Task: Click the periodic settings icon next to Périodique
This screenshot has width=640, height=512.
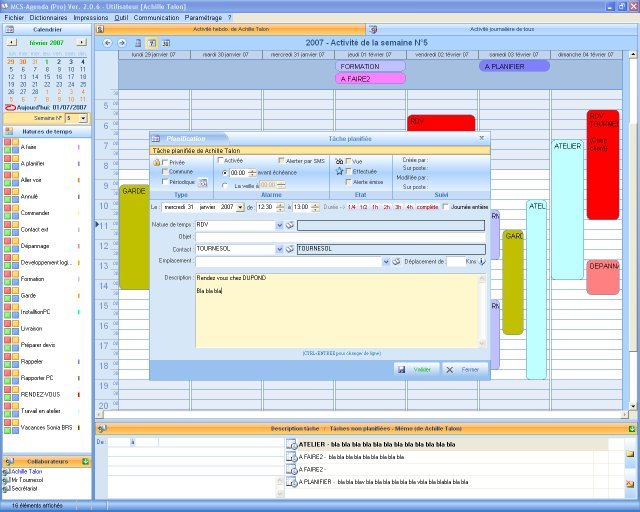Action: tap(202, 183)
